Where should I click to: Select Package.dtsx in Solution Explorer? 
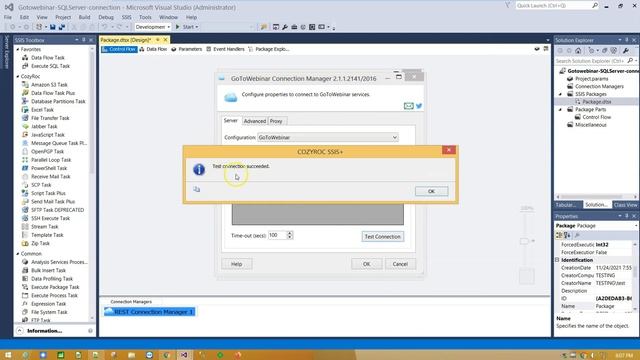[596, 102]
